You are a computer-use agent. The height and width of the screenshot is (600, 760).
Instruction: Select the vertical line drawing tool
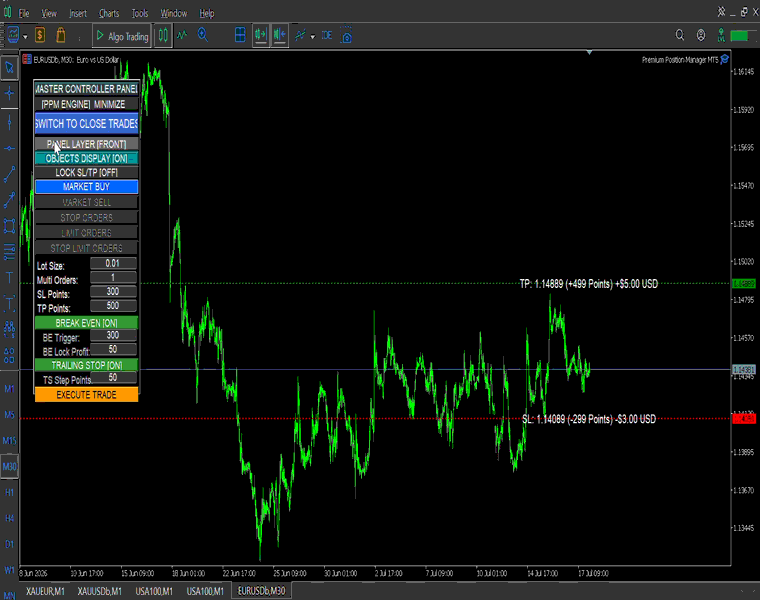9,122
